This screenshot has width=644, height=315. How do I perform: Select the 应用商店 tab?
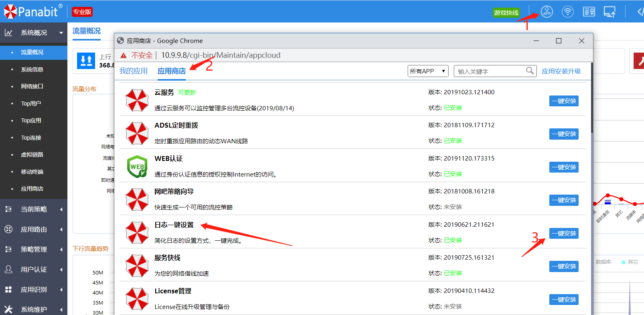(171, 71)
